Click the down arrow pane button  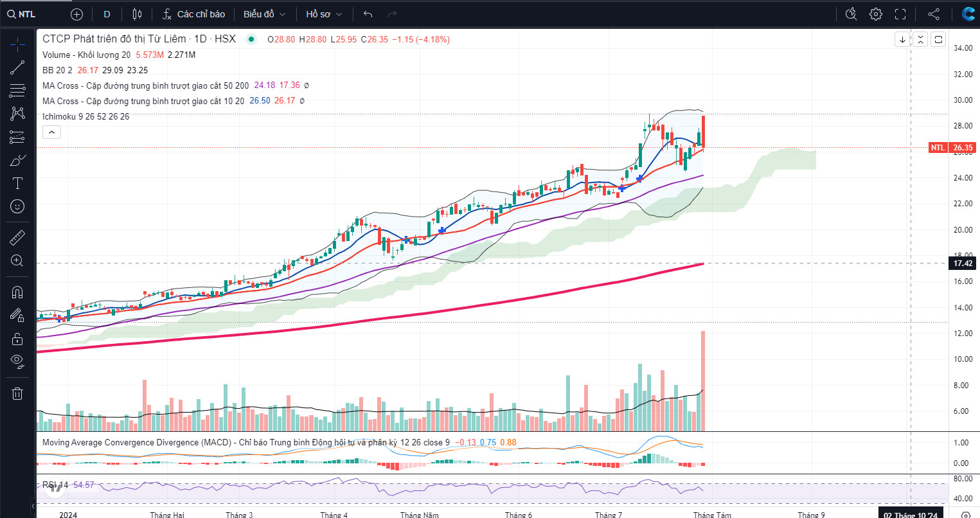(x=902, y=40)
